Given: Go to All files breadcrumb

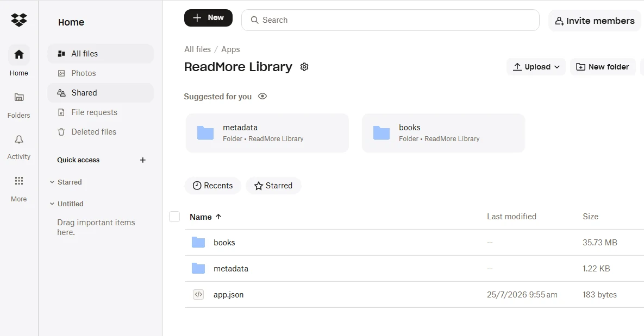Looking at the screenshot, I should (x=198, y=49).
